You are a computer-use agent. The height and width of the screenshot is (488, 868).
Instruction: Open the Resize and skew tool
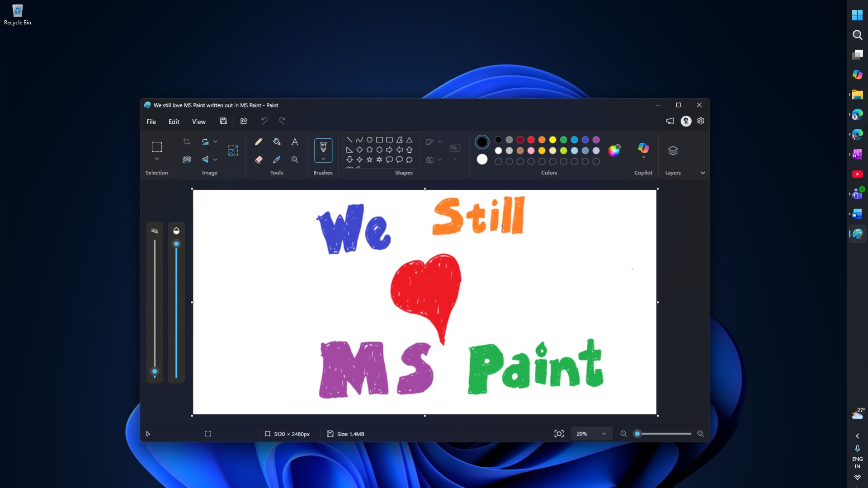[233, 150]
